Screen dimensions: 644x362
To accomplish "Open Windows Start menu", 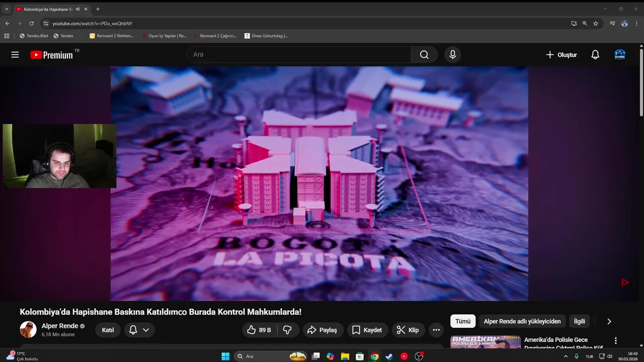I will pos(225,356).
